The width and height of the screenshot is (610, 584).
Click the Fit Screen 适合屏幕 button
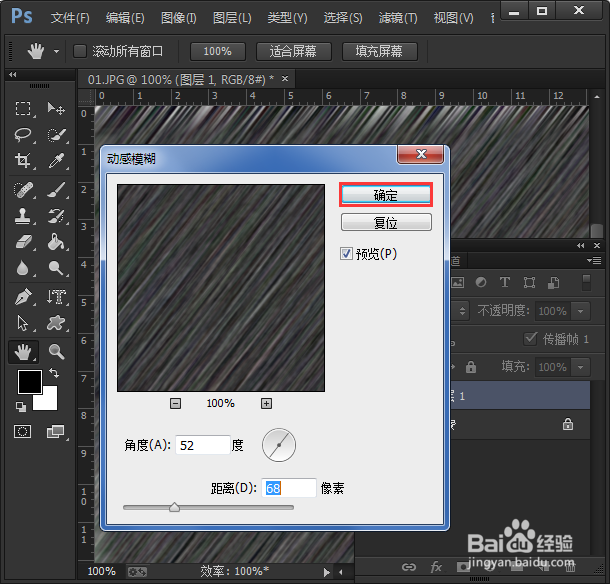click(293, 51)
